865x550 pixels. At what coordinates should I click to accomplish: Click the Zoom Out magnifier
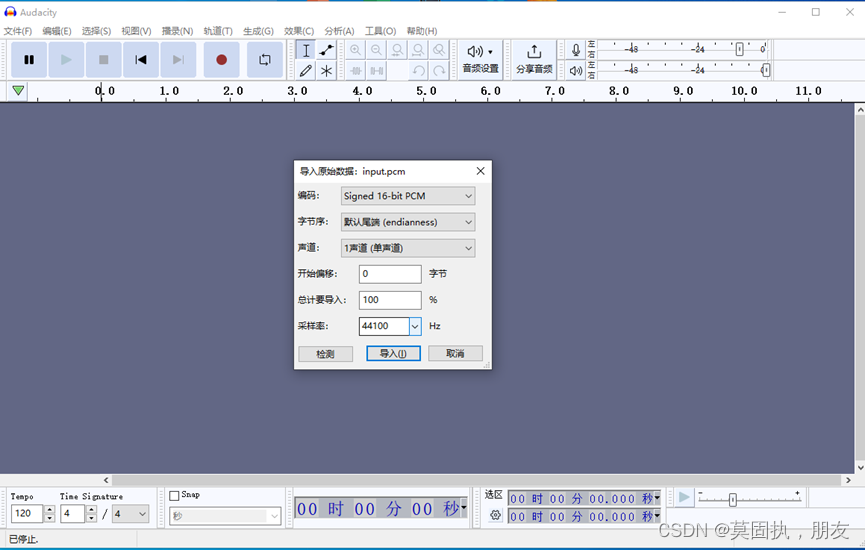[376, 51]
